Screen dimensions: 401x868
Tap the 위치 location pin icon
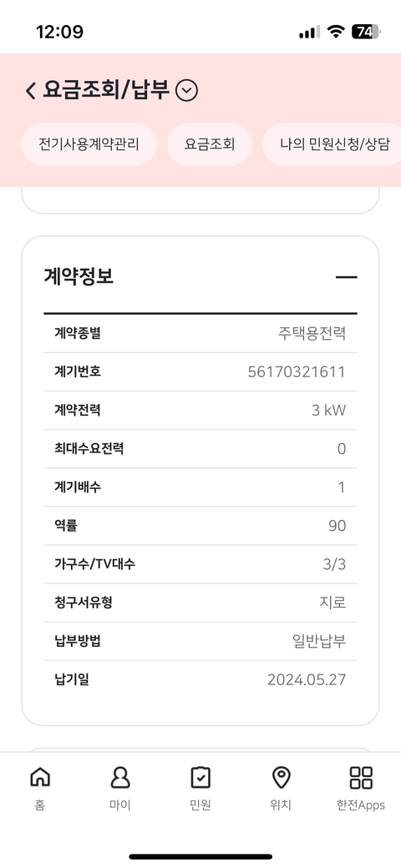point(281,777)
